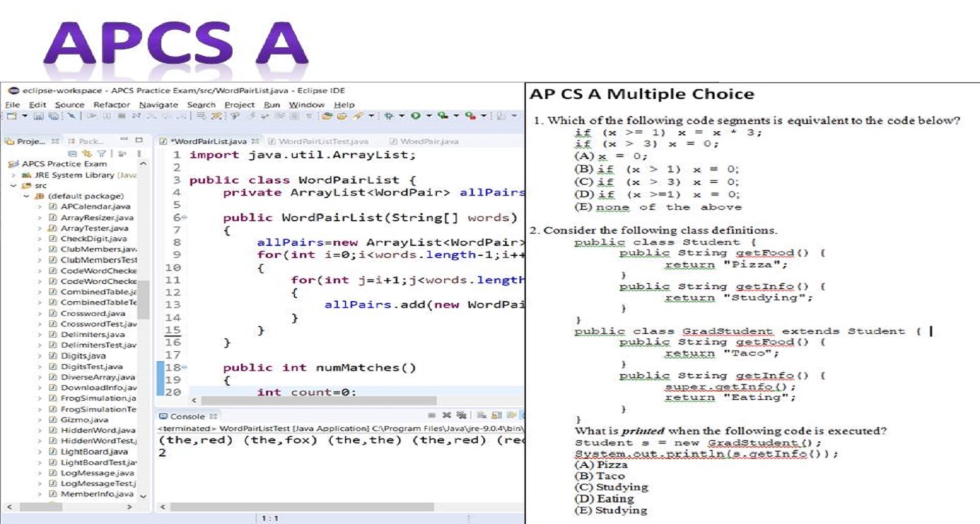Maximize the Project Explorer panel
The height and width of the screenshot is (524, 980).
[x=138, y=140]
